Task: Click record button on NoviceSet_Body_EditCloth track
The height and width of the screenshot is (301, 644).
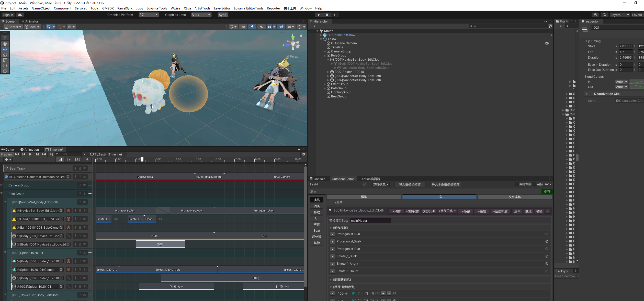Action: (x=69, y=210)
